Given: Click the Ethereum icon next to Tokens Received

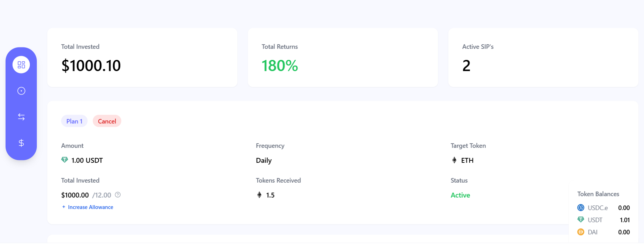Looking at the screenshot, I should 259,195.
